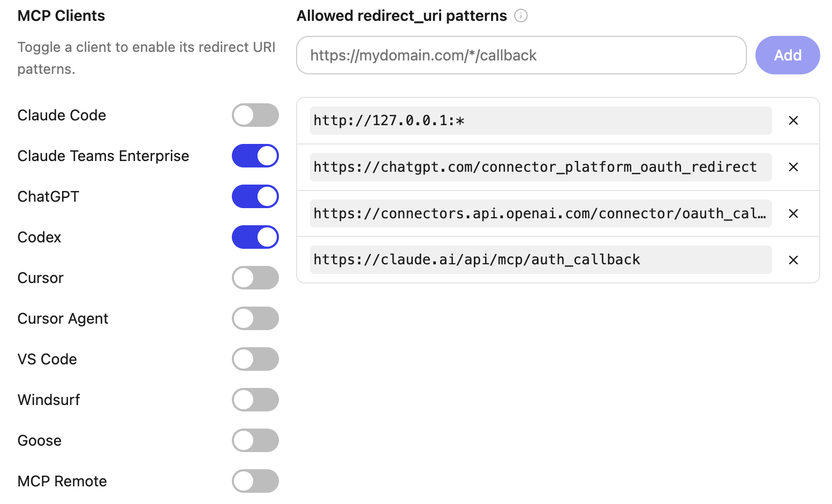Remove the chatgpt.com connector redirect pattern
The height and width of the screenshot is (504, 832).
(793, 167)
